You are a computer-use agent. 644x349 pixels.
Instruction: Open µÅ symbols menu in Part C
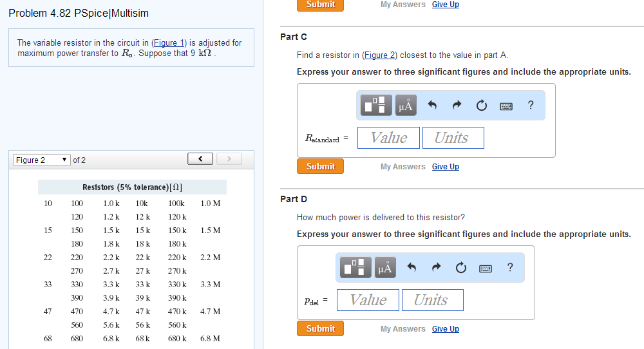(x=406, y=105)
